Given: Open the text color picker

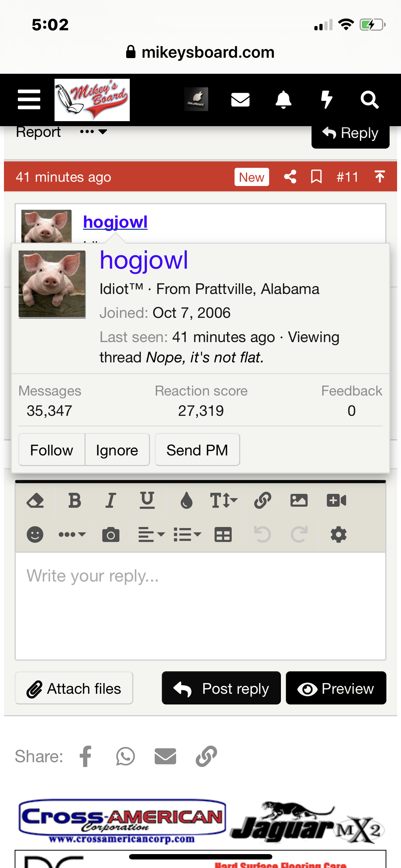Looking at the screenshot, I should 186,501.
